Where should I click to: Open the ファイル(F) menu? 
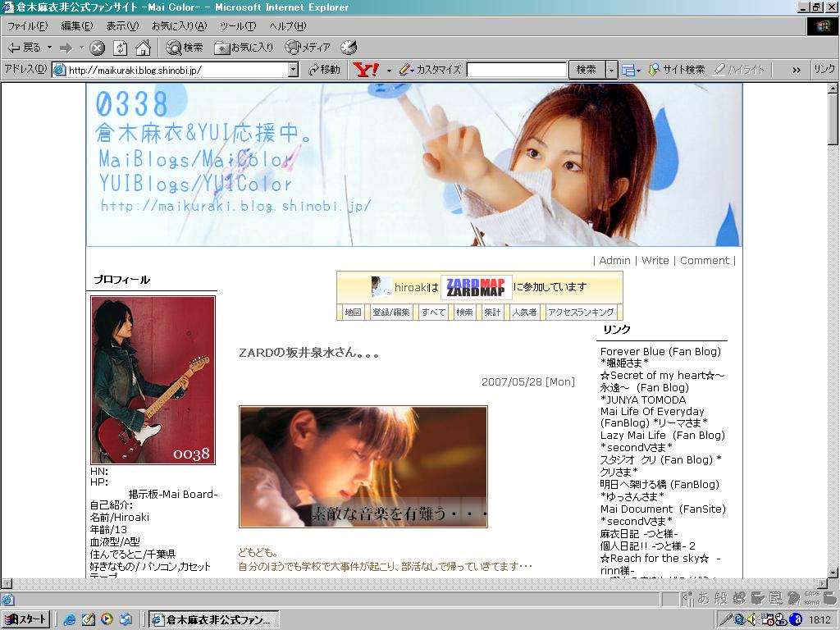point(27,25)
